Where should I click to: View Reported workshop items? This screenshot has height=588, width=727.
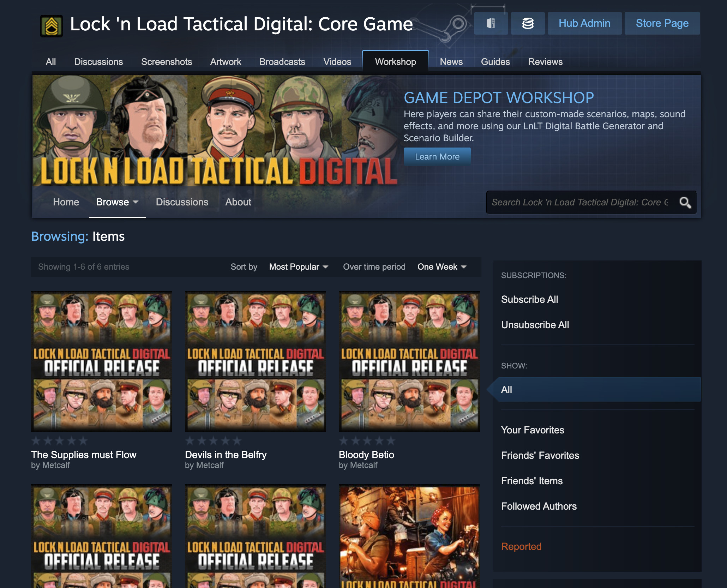click(521, 546)
